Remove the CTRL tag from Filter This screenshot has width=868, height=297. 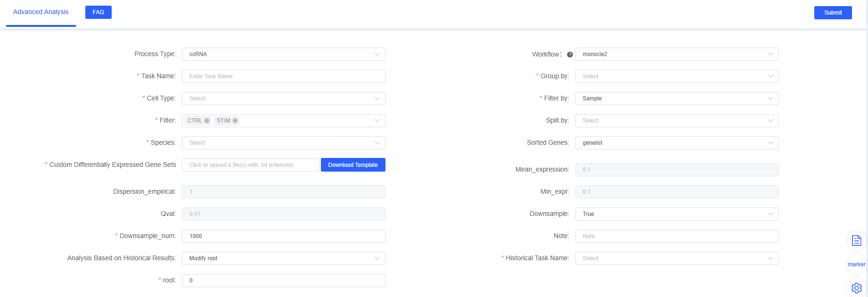[x=207, y=121]
